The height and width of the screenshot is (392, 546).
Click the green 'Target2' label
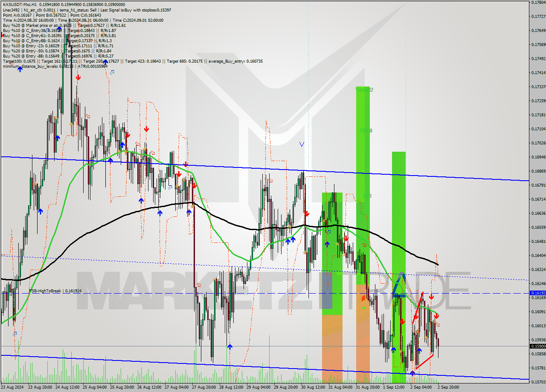364,90
